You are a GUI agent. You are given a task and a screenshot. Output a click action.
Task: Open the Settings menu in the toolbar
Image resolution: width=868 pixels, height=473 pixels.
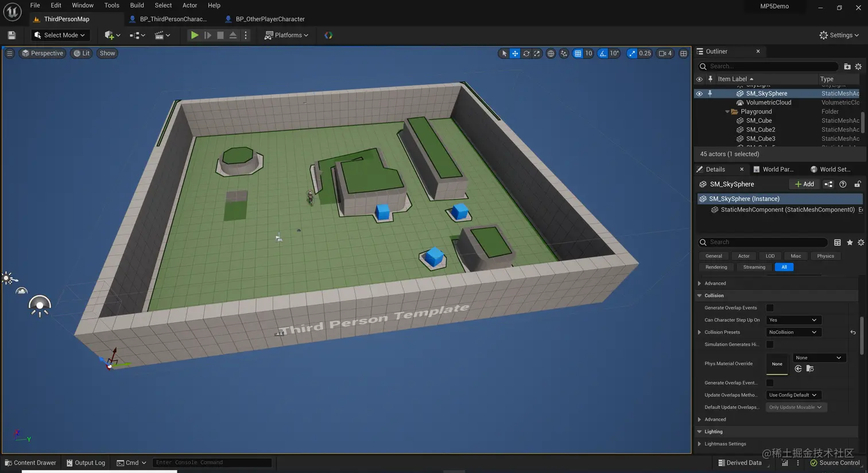click(839, 35)
